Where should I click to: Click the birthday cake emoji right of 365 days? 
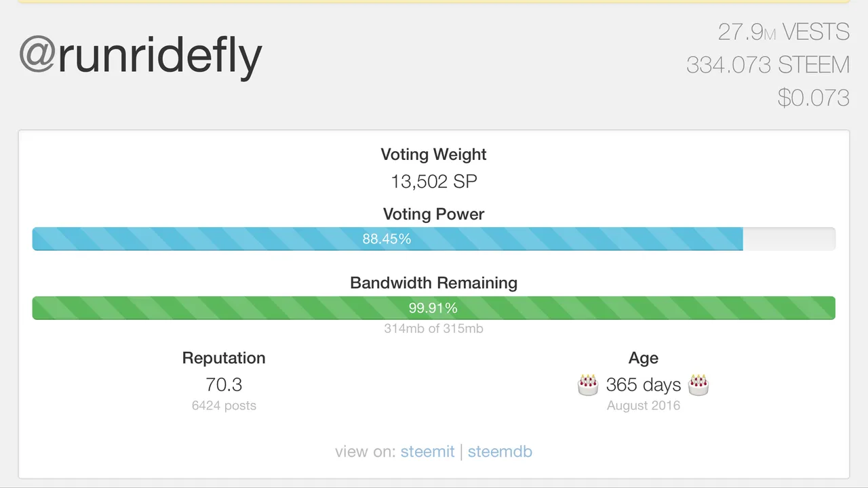tap(698, 384)
